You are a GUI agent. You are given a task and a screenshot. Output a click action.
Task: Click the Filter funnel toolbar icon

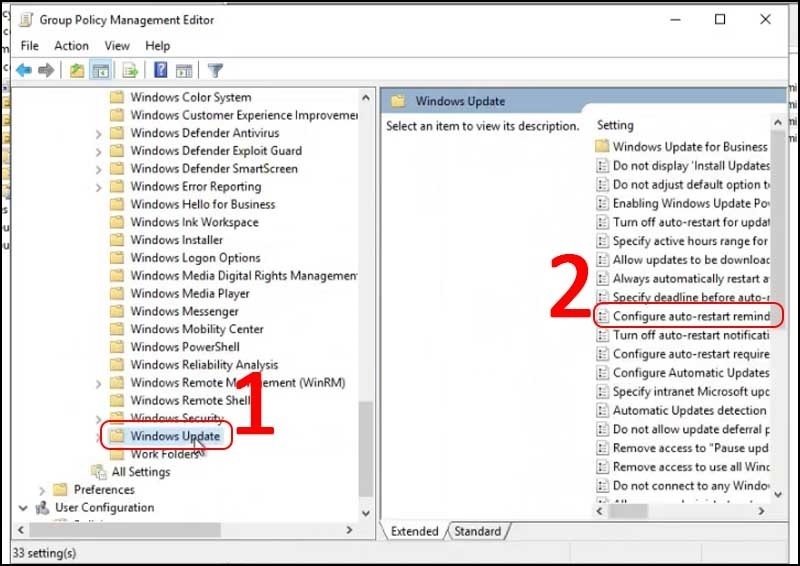pyautogui.click(x=214, y=70)
